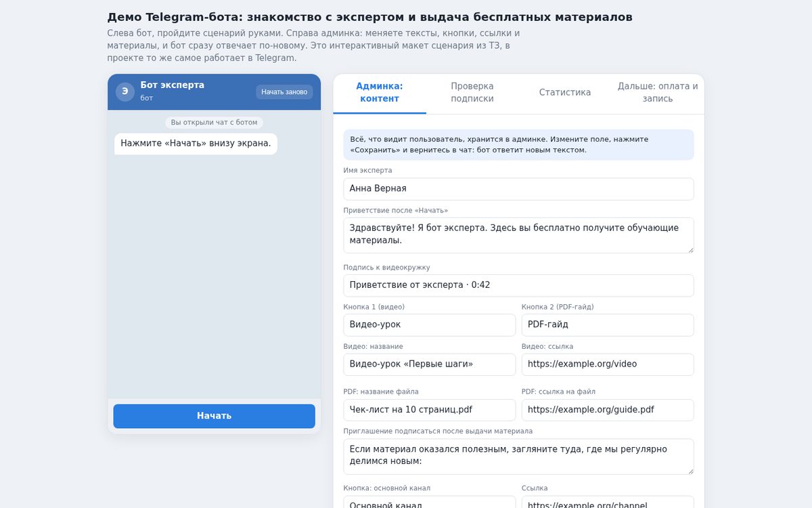Viewport: 812px width, 508px height.
Task: Click the blue 'Начать' button in chat
Action: tap(215, 416)
